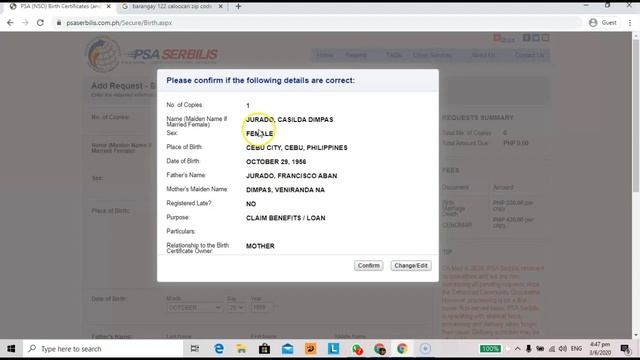
Task: Open Chrome icon with profile badge
Action: pos(380,349)
